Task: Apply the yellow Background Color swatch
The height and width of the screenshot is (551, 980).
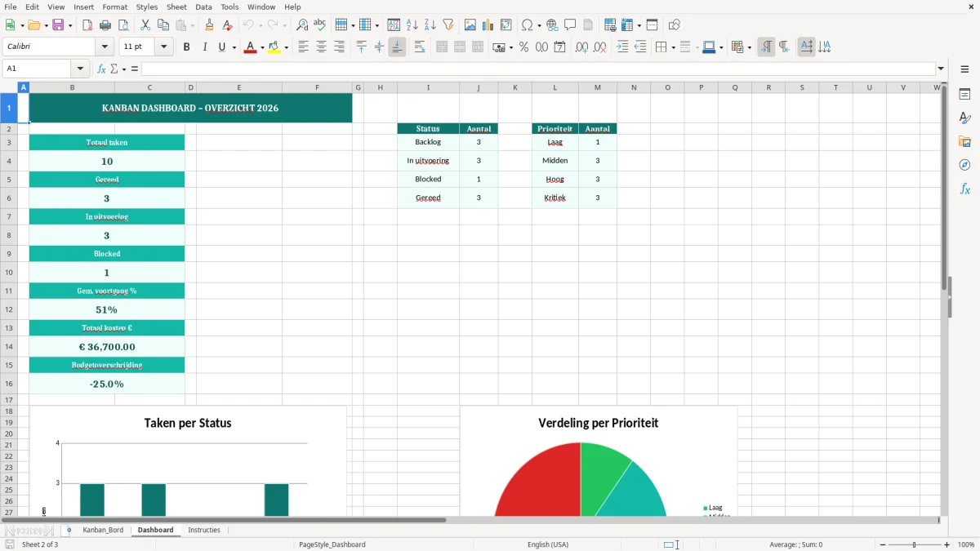Action: point(274,47)
